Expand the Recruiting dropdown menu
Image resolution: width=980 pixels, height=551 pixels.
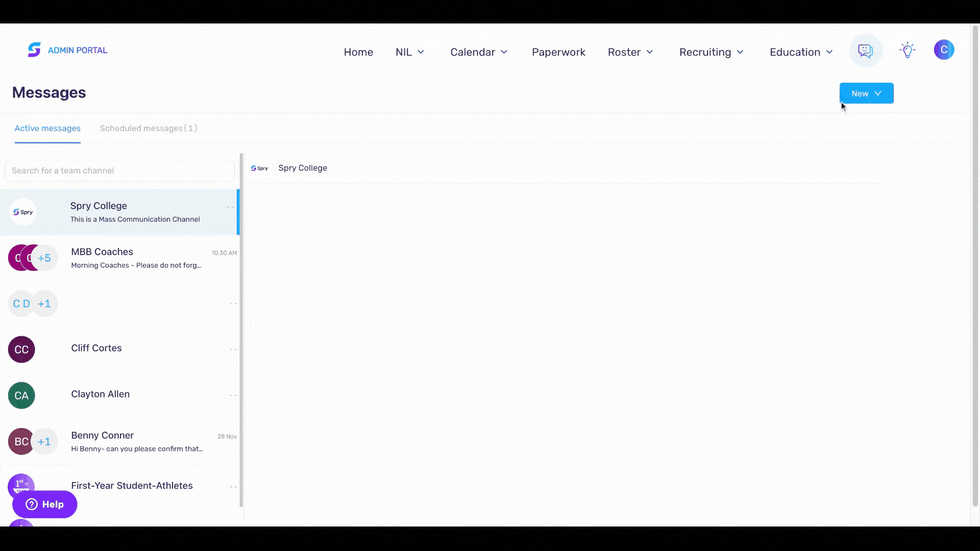pos(712,52)
